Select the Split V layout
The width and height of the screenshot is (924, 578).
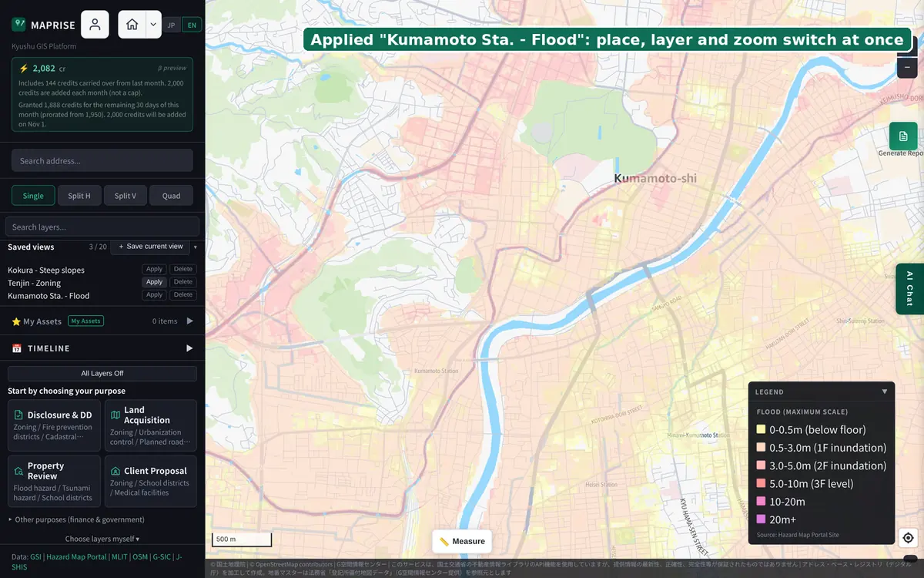click(126, 196)
